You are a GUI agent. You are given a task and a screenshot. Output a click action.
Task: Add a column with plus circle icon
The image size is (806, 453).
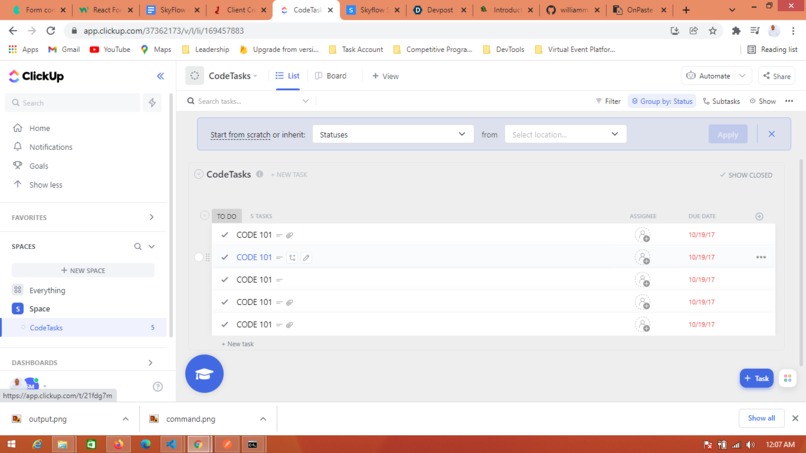tap(759, 216)
